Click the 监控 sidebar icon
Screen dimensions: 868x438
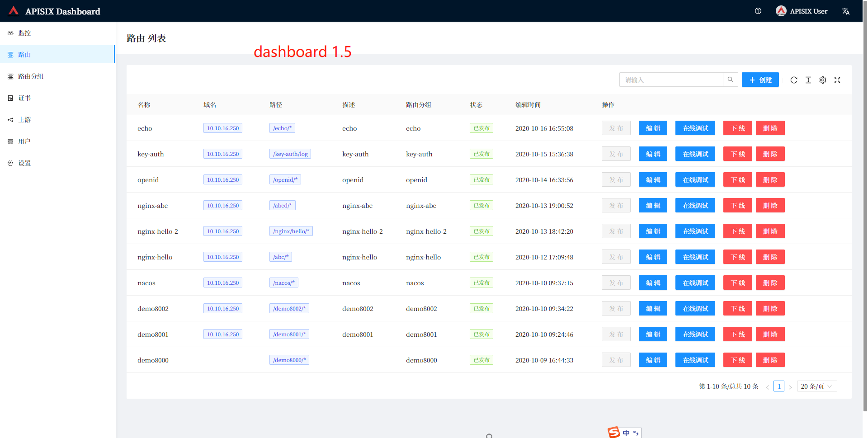(10, 33)
